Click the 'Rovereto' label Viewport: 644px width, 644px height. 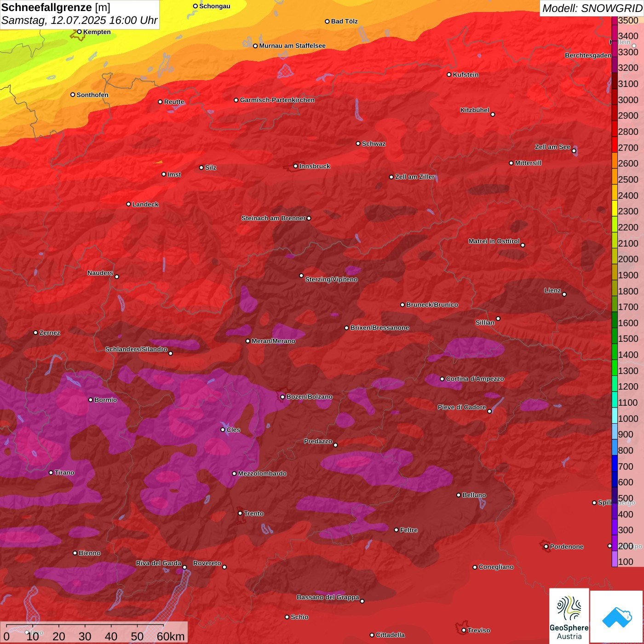207,563
